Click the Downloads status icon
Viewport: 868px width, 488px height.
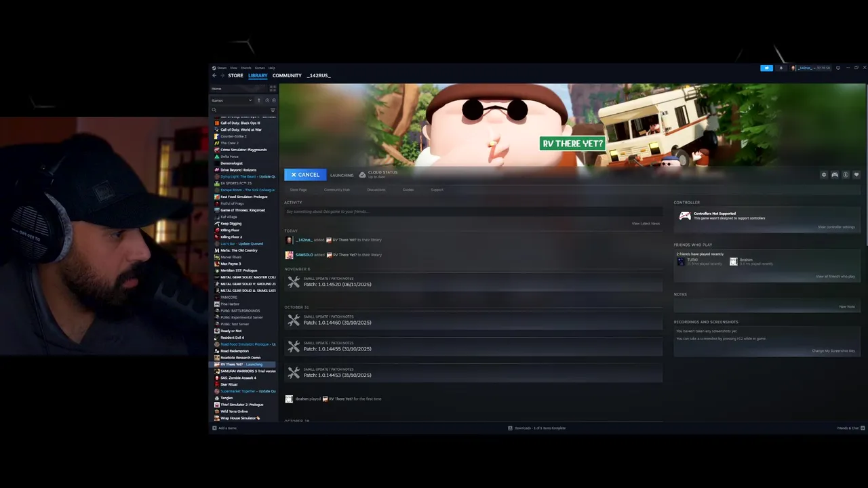point(510,428)
